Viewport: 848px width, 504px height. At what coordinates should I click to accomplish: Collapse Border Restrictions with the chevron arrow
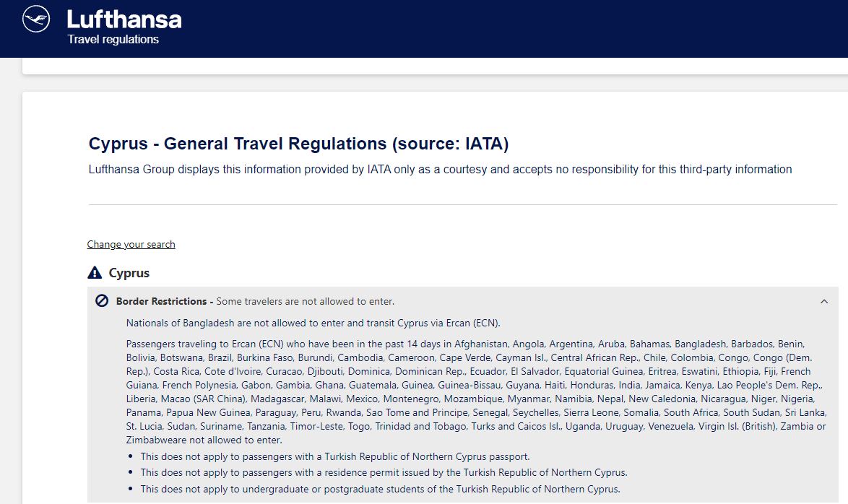(x=824, y=301)
